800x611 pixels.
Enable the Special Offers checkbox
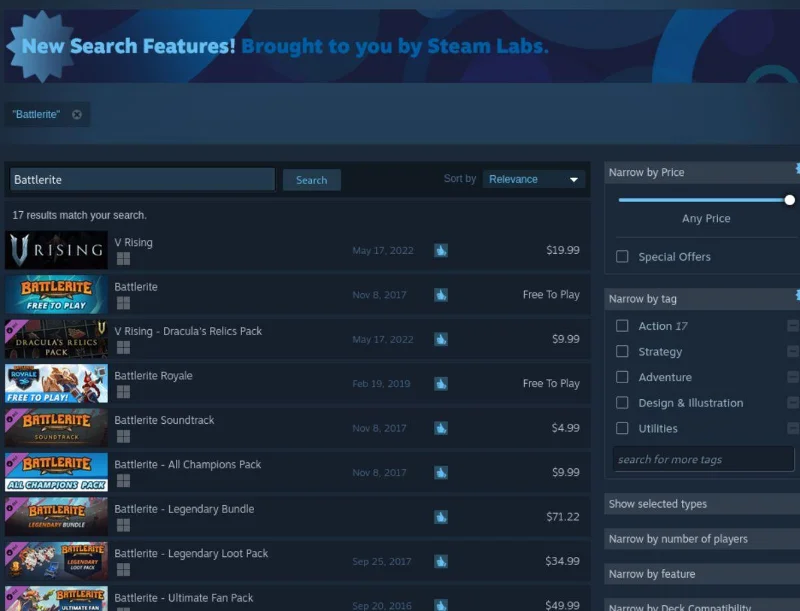click(x=622, y=256)
